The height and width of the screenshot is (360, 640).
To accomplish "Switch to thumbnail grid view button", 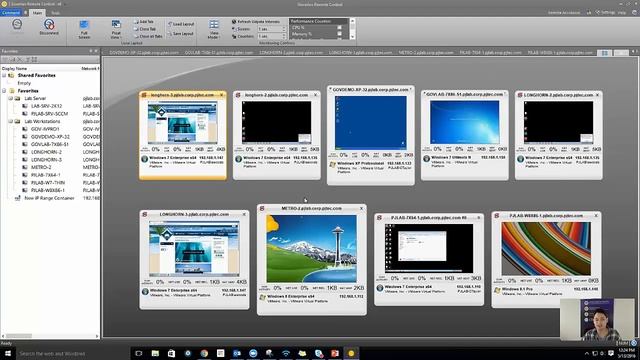I will click(604, 53).
